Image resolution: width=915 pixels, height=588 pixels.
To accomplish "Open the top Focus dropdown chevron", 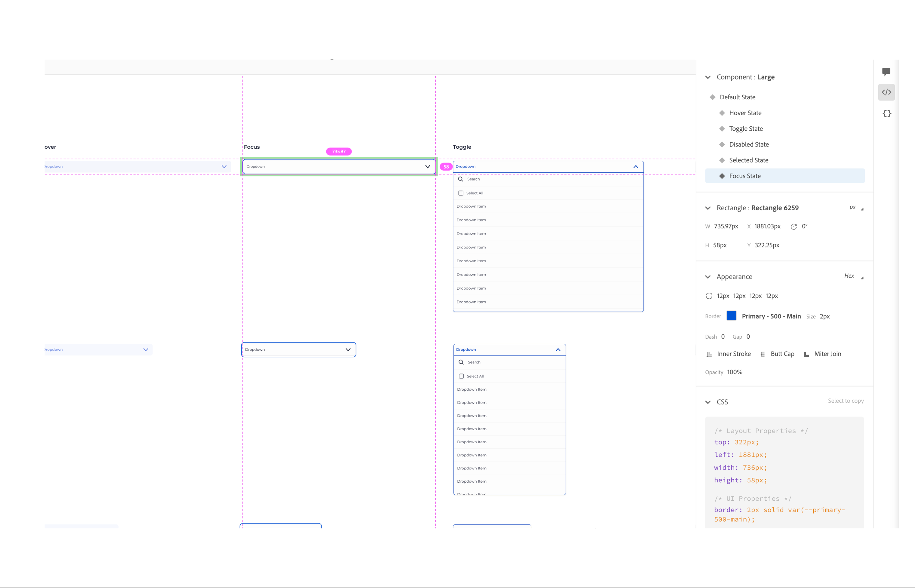I will click(428, 167).
